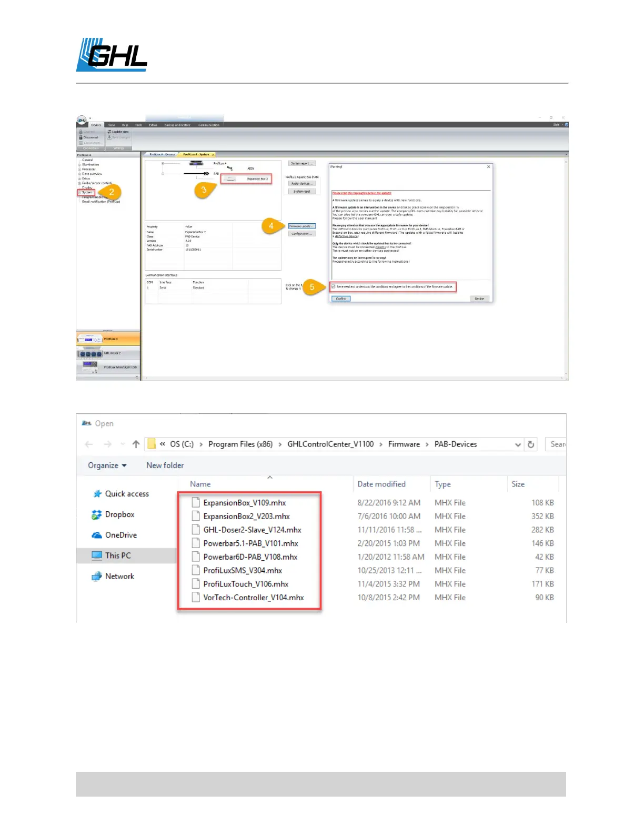Click Program Files (x86) in the address path

(x=240, y=444)
